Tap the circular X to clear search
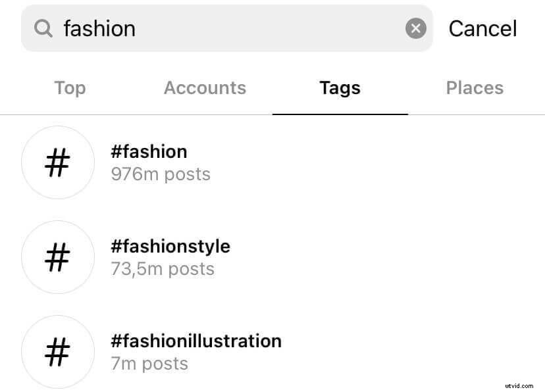The height and width of the screenshot is (392, 545). point(415,28)
